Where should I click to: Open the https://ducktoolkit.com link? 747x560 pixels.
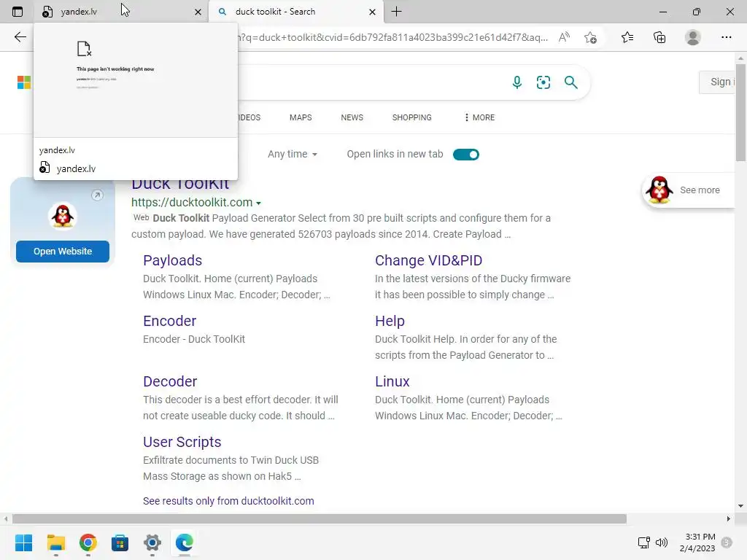click(192, 203)
